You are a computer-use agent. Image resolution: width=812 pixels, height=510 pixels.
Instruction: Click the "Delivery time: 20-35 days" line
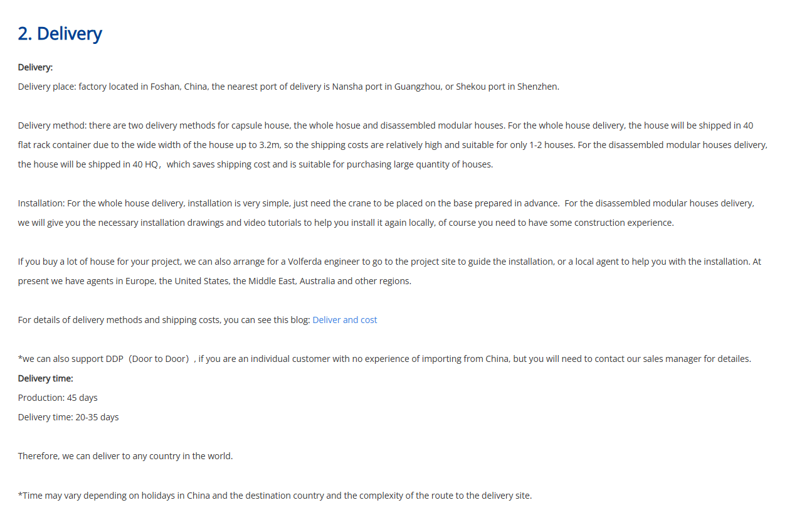68,417
